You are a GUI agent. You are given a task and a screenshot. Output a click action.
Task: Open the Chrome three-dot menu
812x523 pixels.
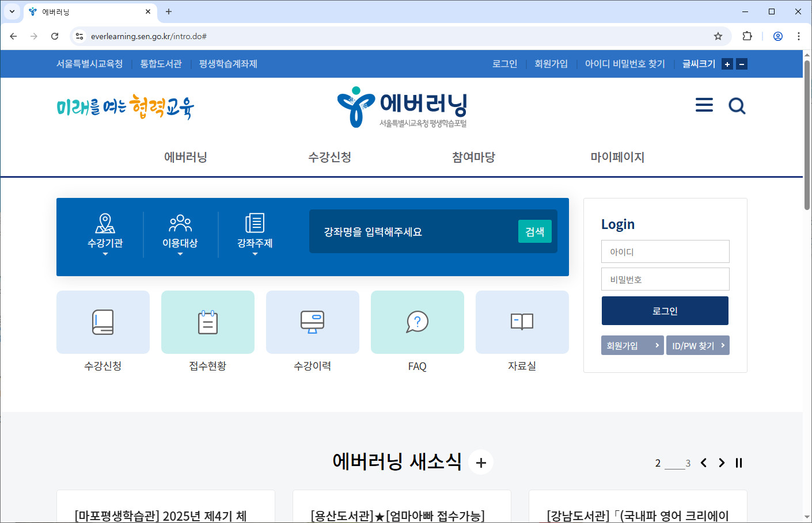(799, 36)
